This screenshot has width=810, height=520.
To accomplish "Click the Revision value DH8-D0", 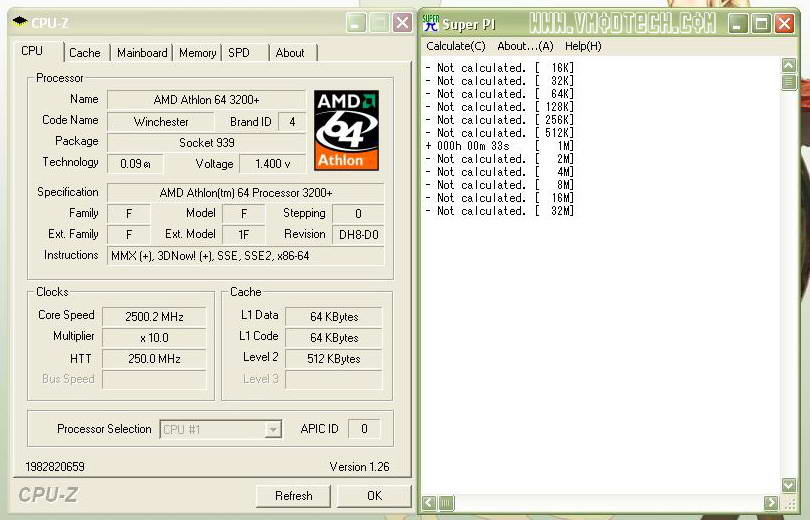I will point(359,234).
